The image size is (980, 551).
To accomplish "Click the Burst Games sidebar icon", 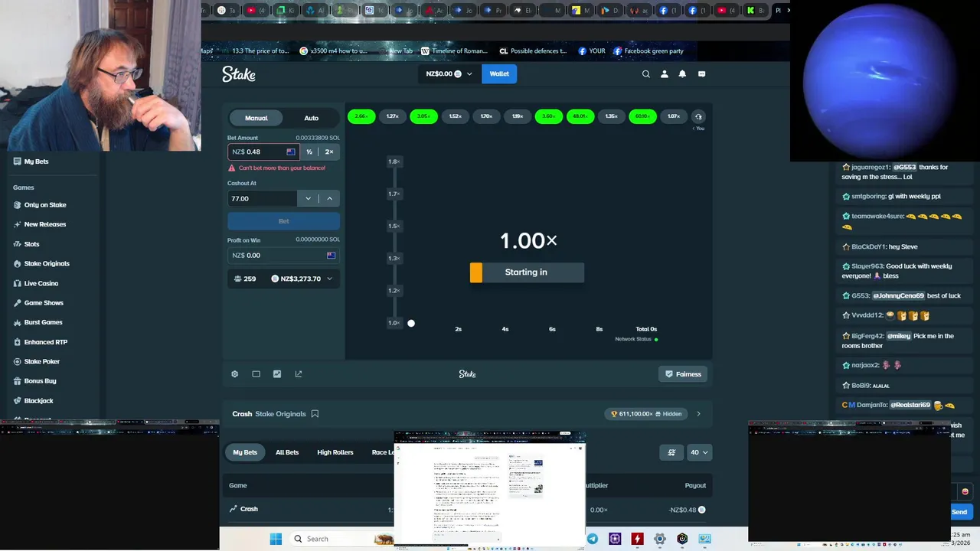I will click(x=17, y=322).
